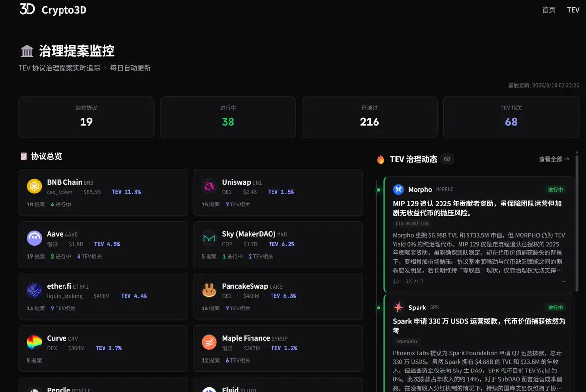
Task: Click the 进行中 badge on Morpho card
Action: tap(555, 189)
